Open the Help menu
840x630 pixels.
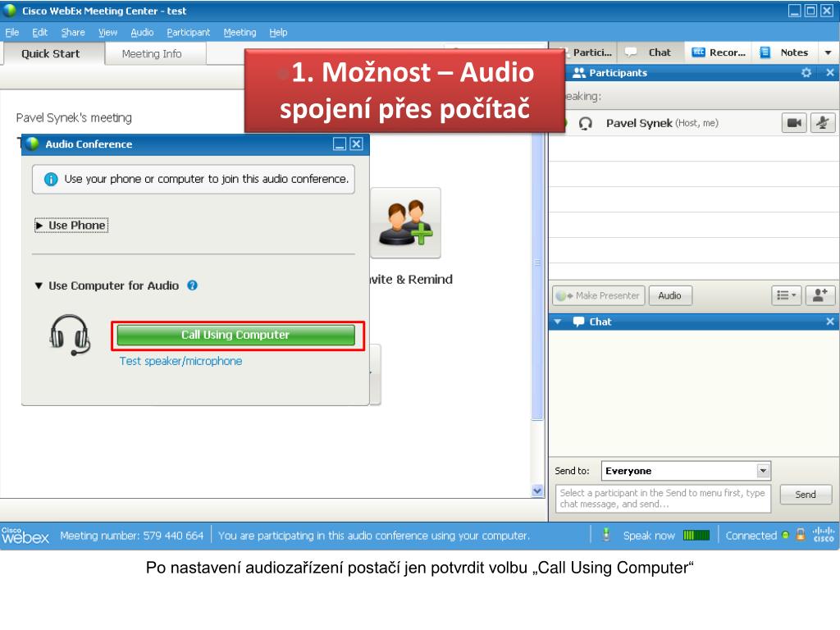coord(278,32)
